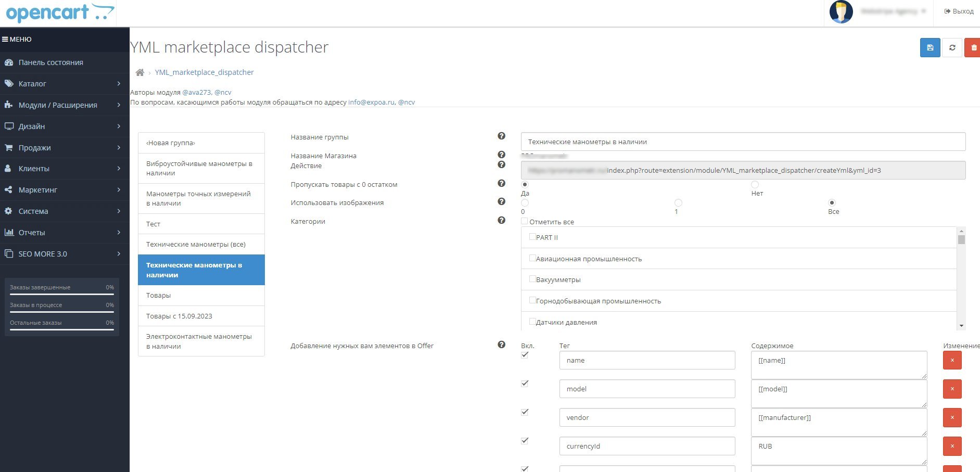Toggle the МЕНЮ hamburger icon
980x472 pixels.
[5, 39]
